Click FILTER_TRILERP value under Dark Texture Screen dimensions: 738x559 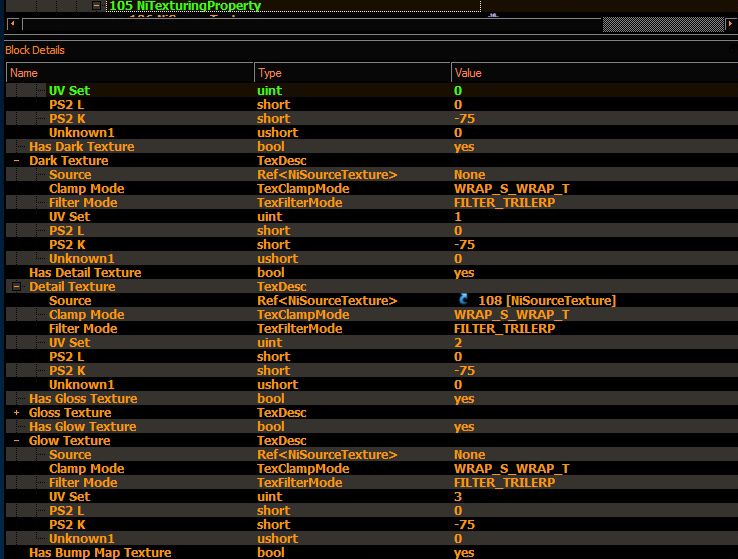coord(505,203)
